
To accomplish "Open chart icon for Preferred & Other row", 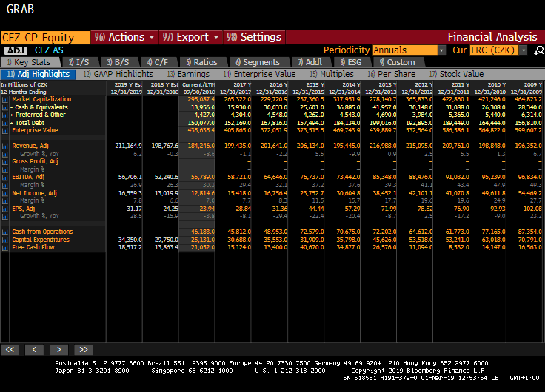I will click(5, 115).
